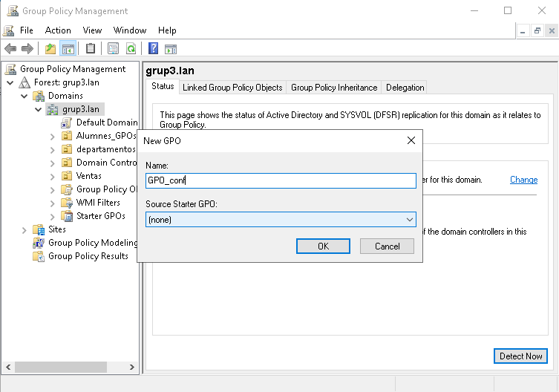Viewport: 559px width, 392px height.
Task: Open the Action menu
Action: click(58, 30)
